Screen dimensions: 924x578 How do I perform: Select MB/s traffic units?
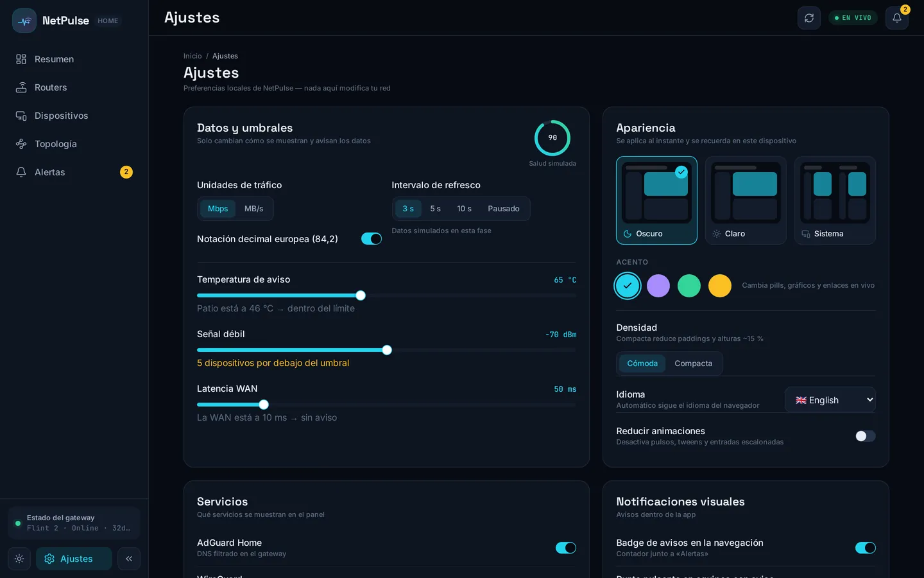pyautogui.click(x=253, y=209)
